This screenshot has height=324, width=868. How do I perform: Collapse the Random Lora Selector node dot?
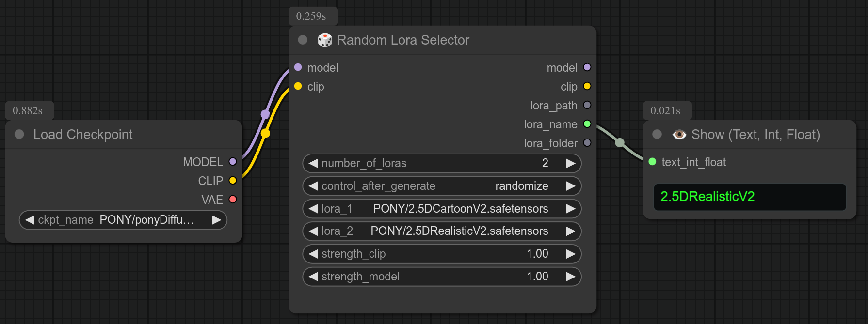[303, 40]
